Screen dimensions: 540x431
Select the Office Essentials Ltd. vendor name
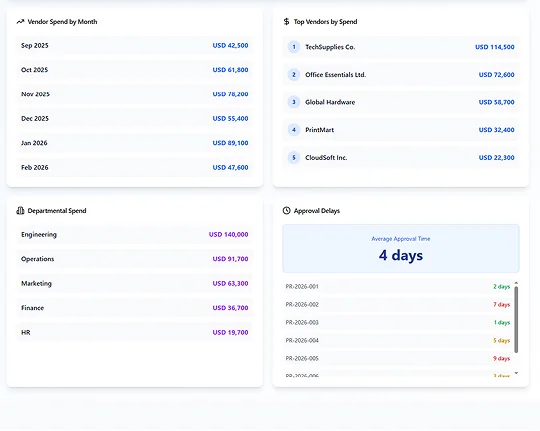[335, 75]
